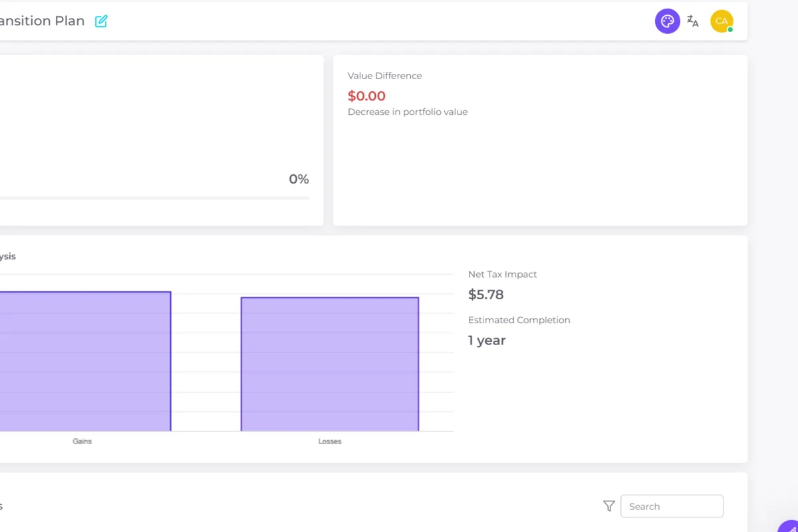Click the $5.78 net tax impact value
This screenshot has height=532, width=798.
[485, 295]
